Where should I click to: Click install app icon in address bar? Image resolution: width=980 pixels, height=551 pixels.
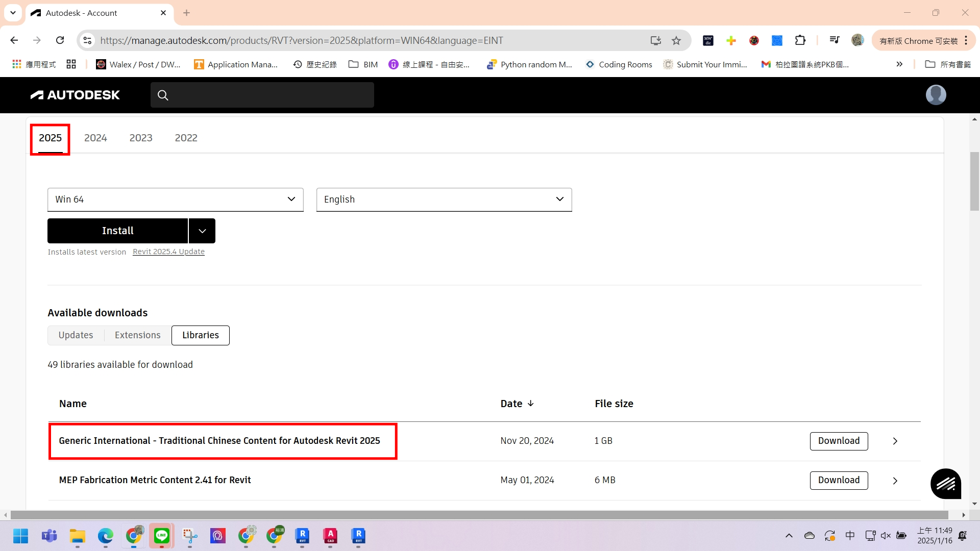click(x=656, y=41)
